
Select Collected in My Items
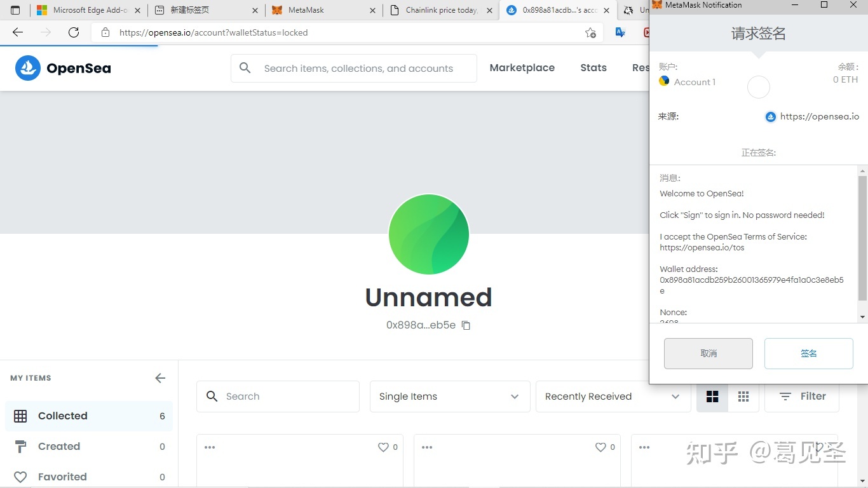pyautogui.click(x=89, y=416)
